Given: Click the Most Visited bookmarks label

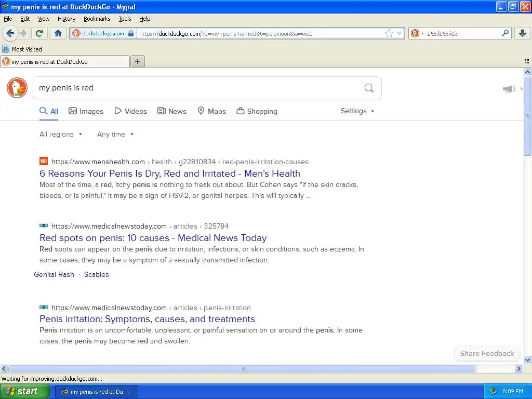Looking at the screenshot, I should pos(27,49).
